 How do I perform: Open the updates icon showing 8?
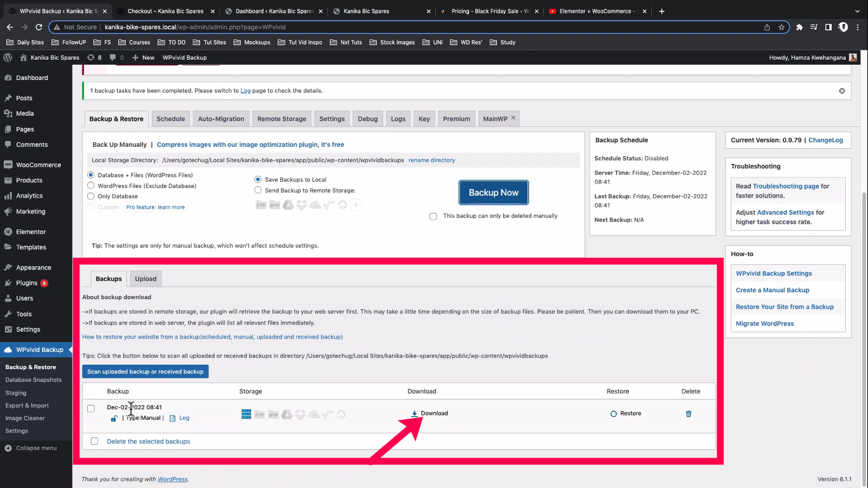tap(94, 57)
